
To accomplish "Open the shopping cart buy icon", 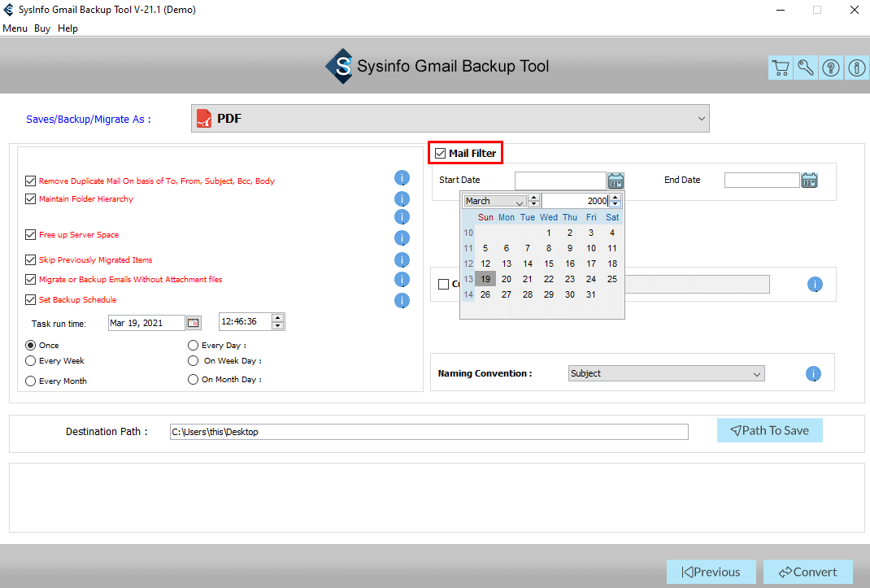I will 780,68.
